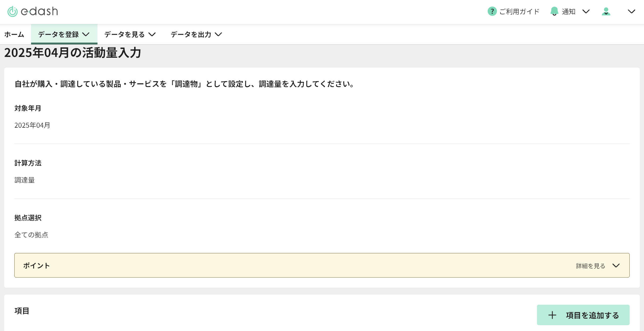This screenshot has height=331, width=644.
Task: Click the 拠点選択 label
Action: point(28,218)
